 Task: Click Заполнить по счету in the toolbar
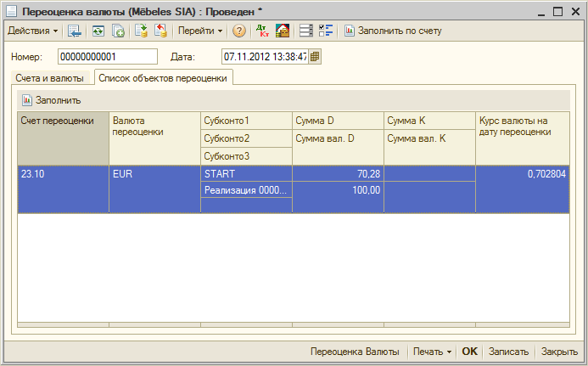point(393,31)
